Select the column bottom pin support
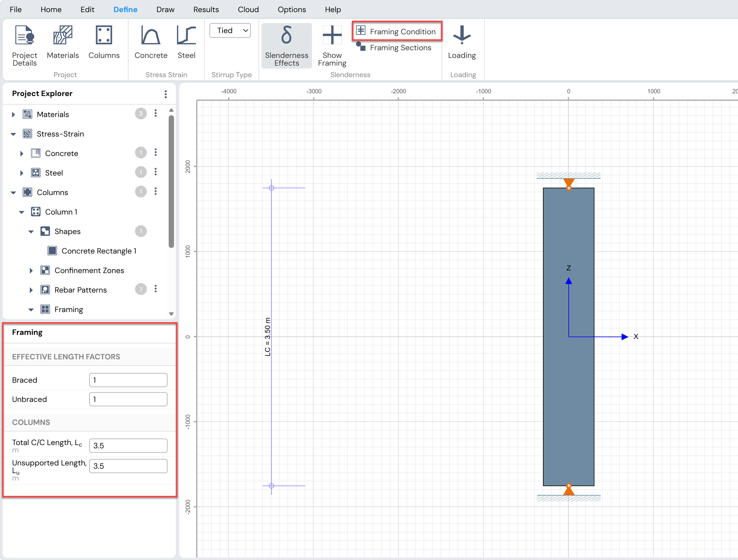The image size is (738, 560). 568,489
